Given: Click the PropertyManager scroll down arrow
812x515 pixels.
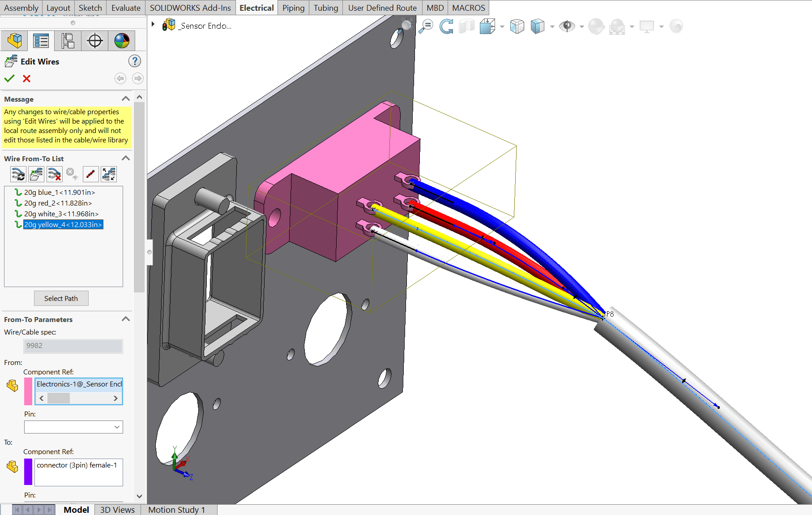Looking at the screenshot, I should point(139,496).
